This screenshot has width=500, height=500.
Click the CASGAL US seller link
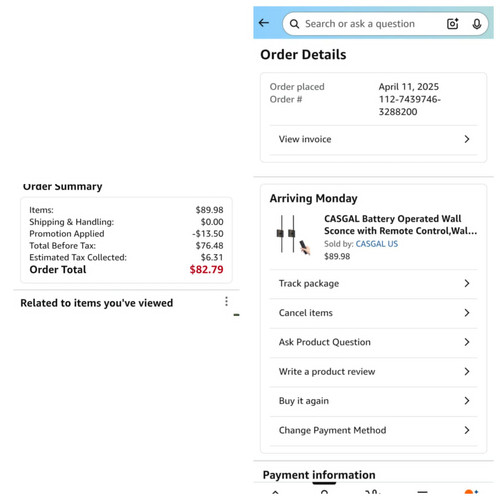[377, 244]
